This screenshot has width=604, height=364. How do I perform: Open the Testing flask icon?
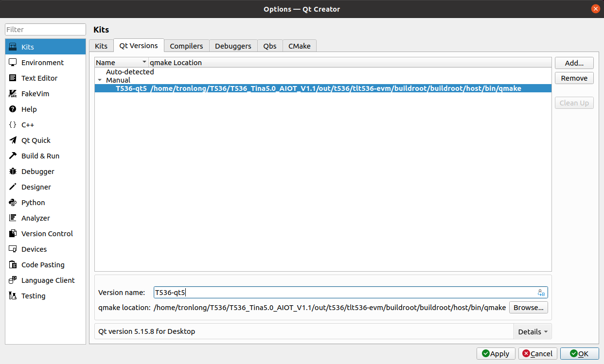tap(13, 296)
